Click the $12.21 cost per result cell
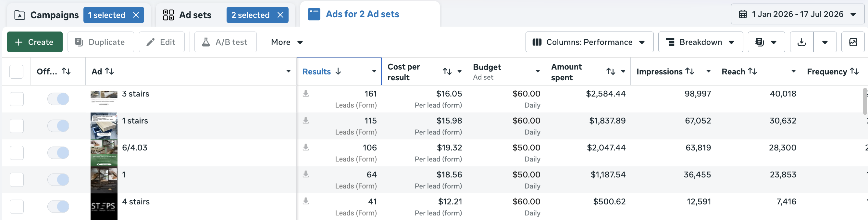868x220 pixels. 450,201
